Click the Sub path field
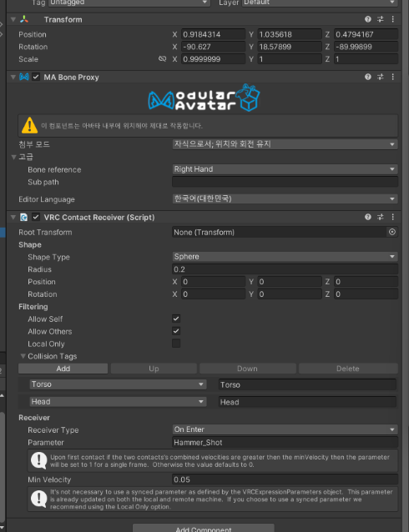409x532 pixels. 285,182
